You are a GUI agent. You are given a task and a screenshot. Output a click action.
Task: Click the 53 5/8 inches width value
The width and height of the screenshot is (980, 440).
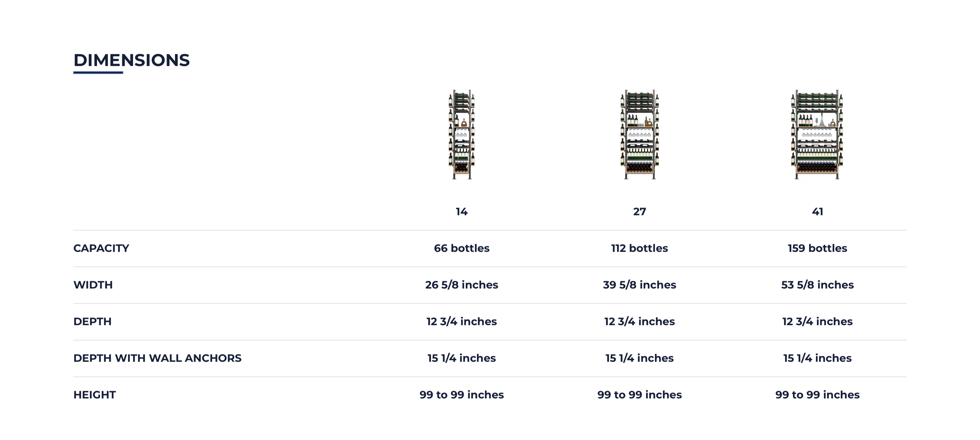[817, 285]
